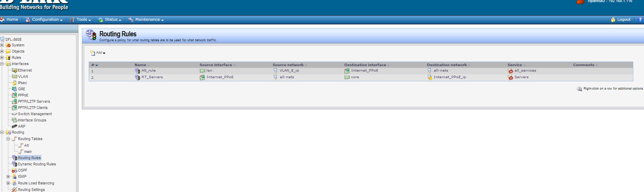Open the Tools dropdown menu
This screenshot has width=644, height=192.
coord(80,20)
